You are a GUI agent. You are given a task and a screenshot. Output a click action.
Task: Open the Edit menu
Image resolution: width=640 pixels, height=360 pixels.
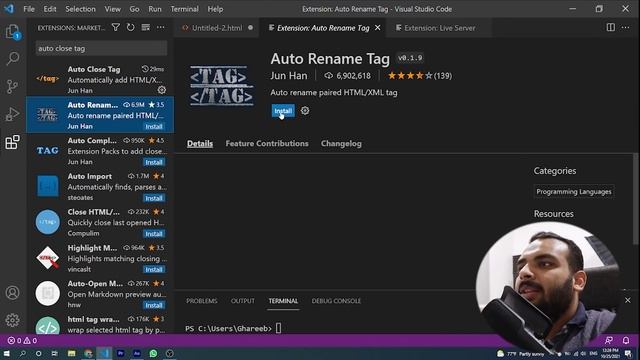pyautogui.click(x=50, y=9)
